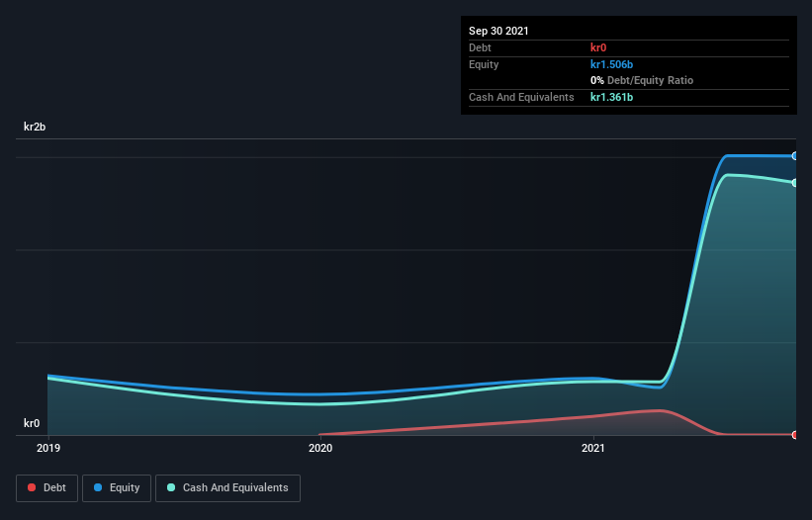Click the 2020 axis label
The image size is (812, 520).
(x=320, y=448)
